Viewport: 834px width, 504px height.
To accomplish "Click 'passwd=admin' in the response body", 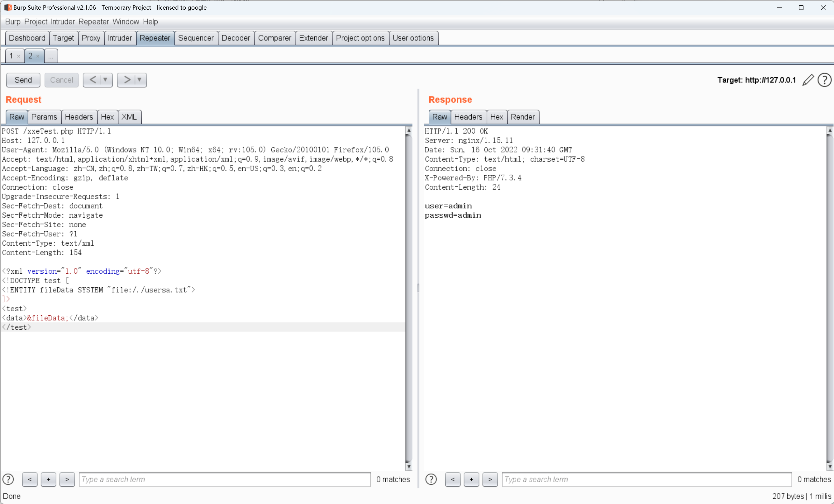I will coord(453,215).
